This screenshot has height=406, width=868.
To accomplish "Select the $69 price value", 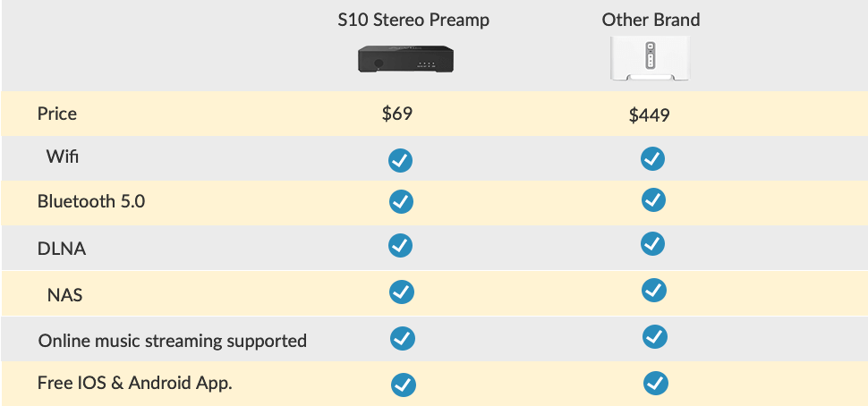I will [x=397, y=114].
